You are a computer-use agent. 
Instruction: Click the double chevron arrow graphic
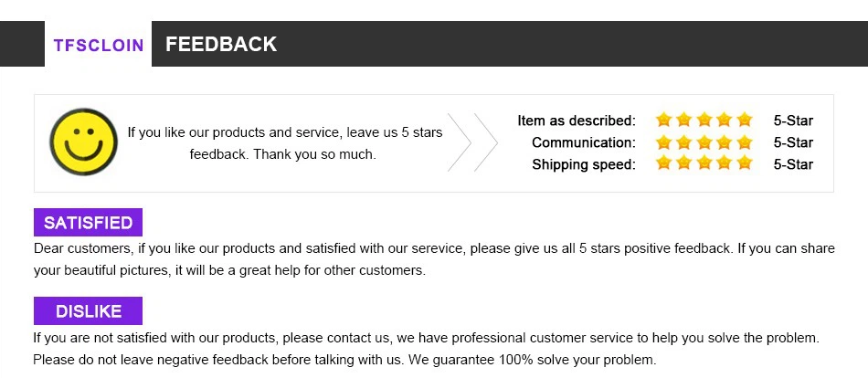click(472, 142)
